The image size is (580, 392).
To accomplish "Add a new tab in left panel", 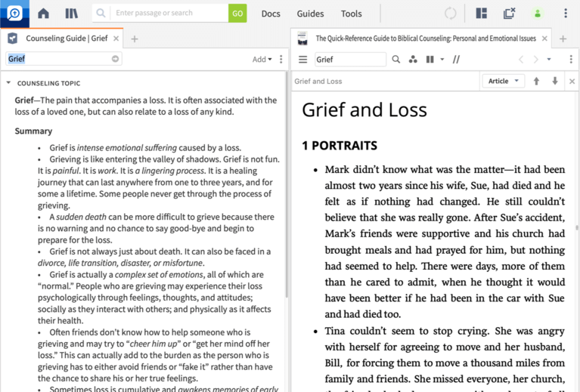I will coord(135,39).
